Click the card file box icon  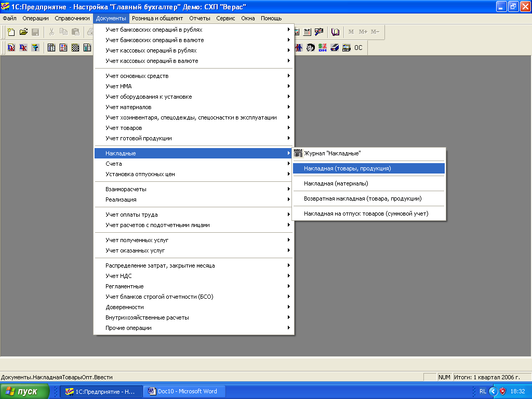coord(335,47)
